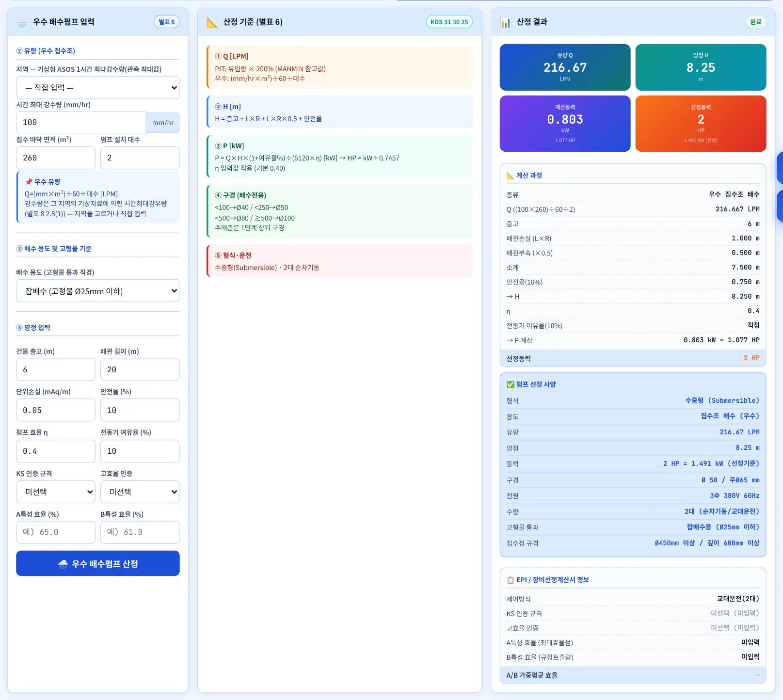Screen dimensions: 783x700
Task: Click the 유량 Q 216.67 LPM result card
Action: (565, 67)
